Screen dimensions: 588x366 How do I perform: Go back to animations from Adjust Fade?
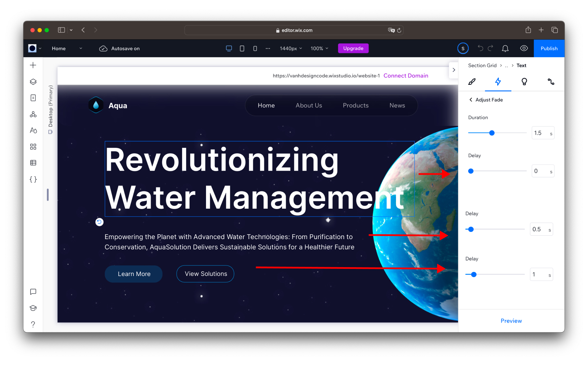471,100
